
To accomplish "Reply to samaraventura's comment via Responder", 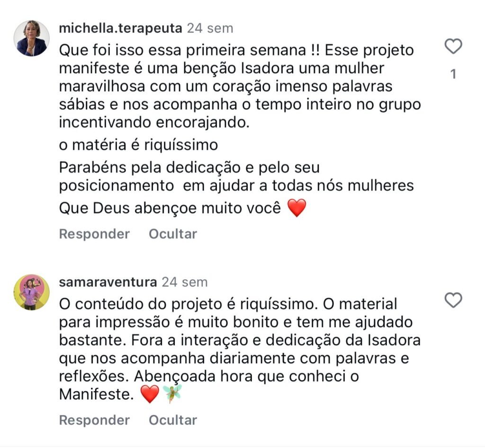I will tap(94, 420).
